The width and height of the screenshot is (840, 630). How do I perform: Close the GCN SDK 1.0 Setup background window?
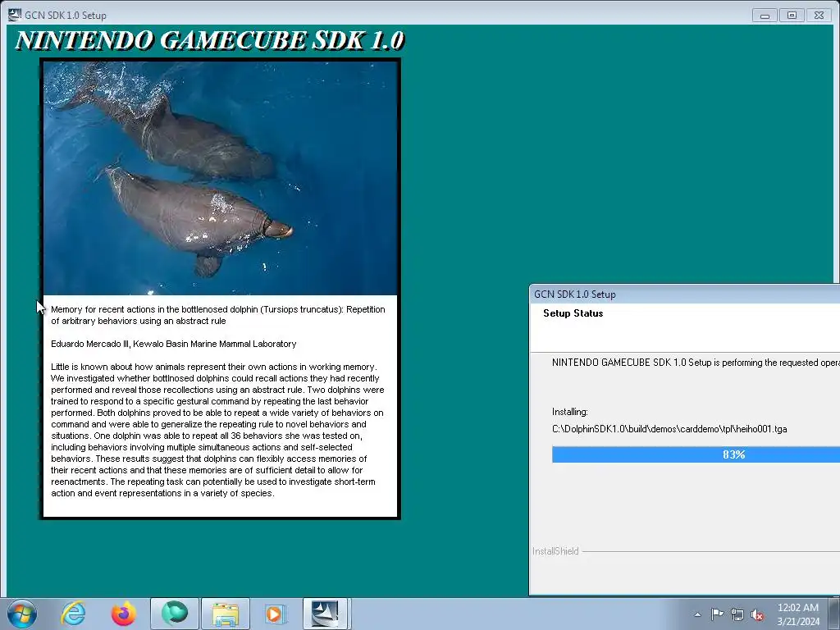(x=819, y=16)
